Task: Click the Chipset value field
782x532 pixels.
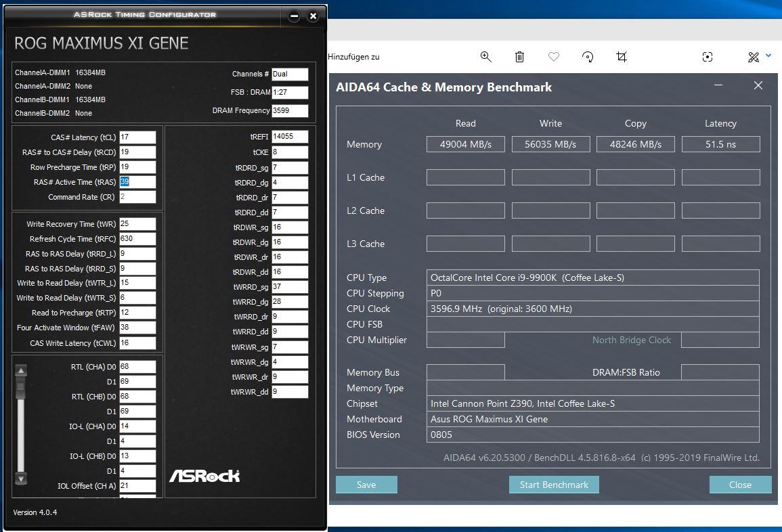Action: coord(593,404)
